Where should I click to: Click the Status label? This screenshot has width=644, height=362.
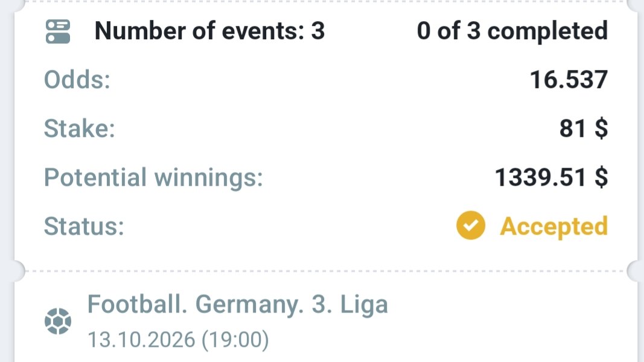tap(84, 226)
